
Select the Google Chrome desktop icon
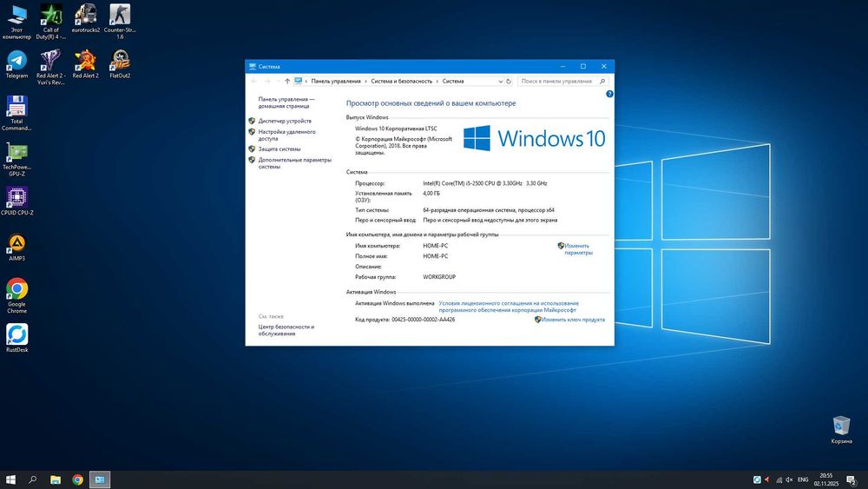tap(16, 295)
